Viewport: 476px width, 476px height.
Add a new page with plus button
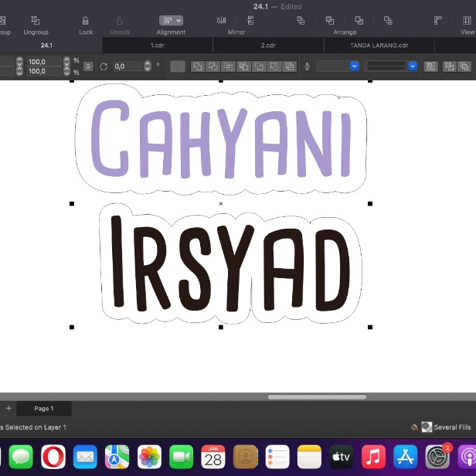tap(8, 408)
